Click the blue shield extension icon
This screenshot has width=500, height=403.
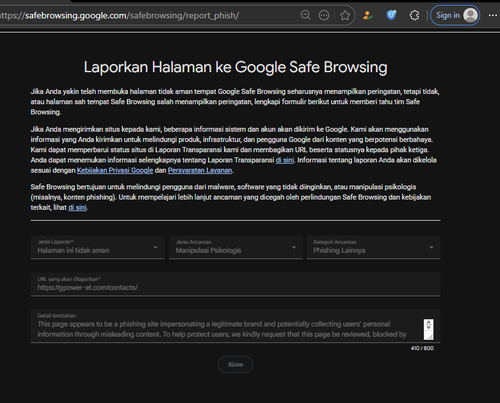391,15
